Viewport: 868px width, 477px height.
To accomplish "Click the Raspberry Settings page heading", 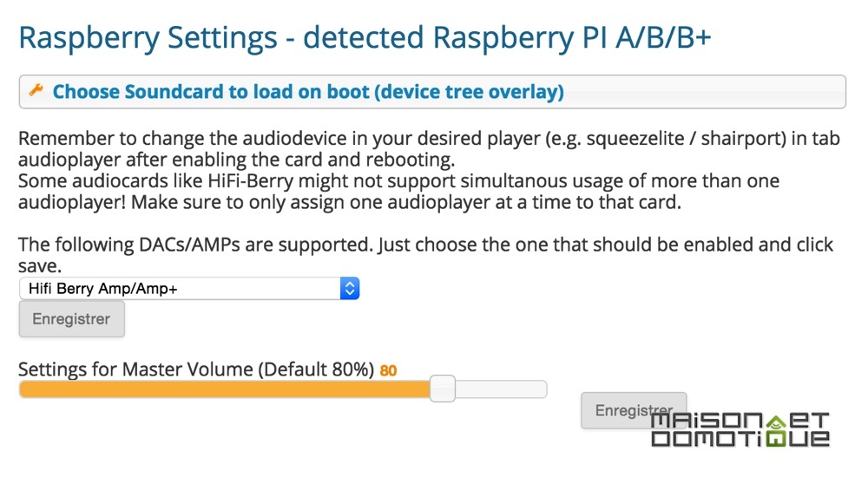I will point(148,39).
